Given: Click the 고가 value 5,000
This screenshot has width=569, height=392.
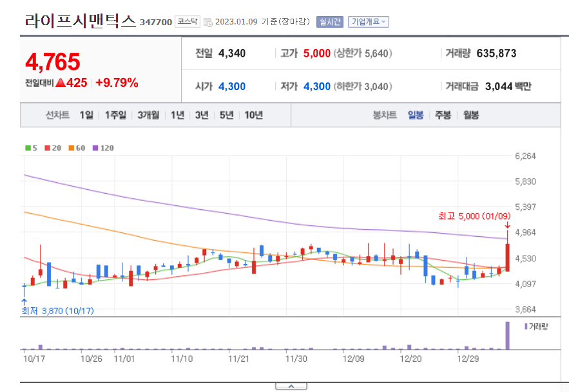Looking at the screenshot, I should [x=317, y=53].
